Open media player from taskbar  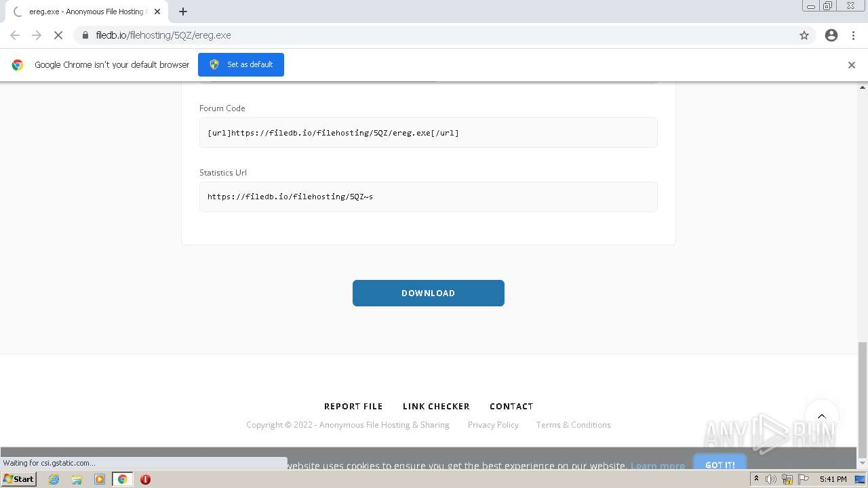point(100,479)
